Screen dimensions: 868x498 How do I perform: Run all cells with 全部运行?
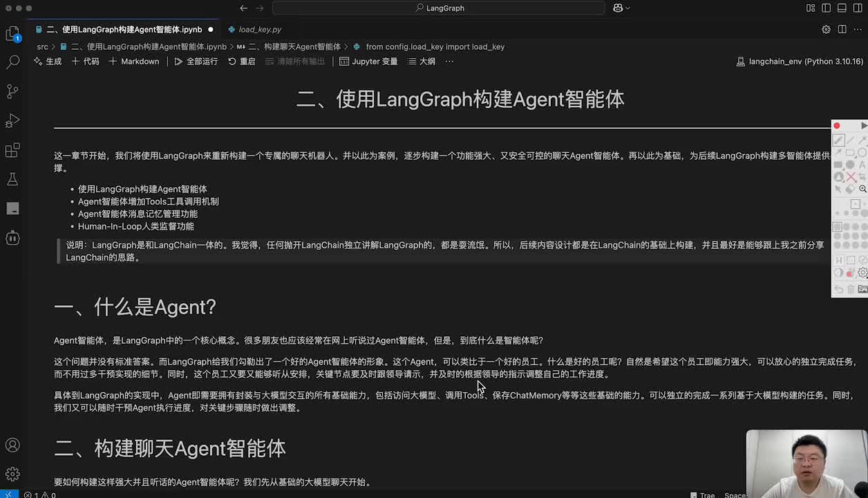pyautogui.click(x=196, y=62)
